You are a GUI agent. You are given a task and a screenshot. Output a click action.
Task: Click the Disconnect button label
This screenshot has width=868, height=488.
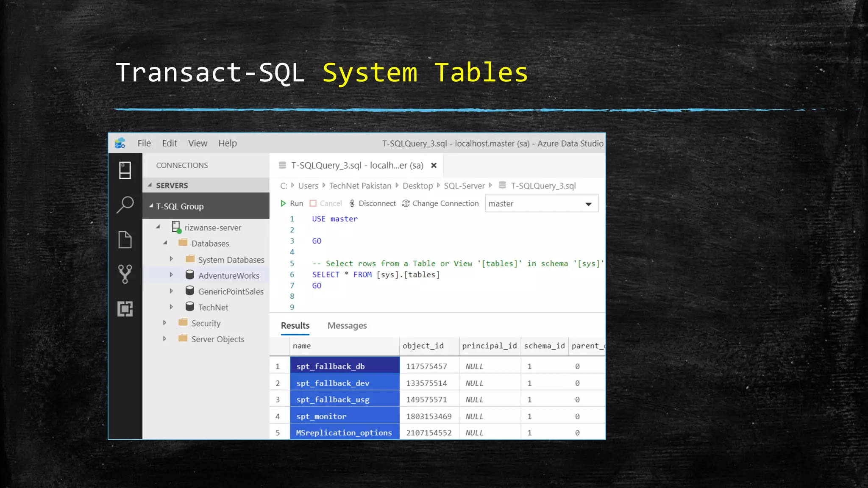pos(377,204)
